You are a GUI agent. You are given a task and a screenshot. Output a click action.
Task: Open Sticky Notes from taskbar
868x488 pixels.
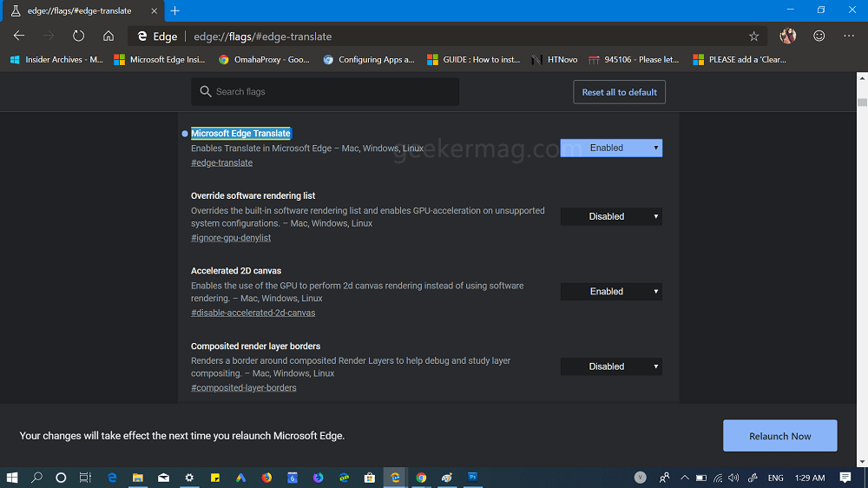[x=214, y=478]
